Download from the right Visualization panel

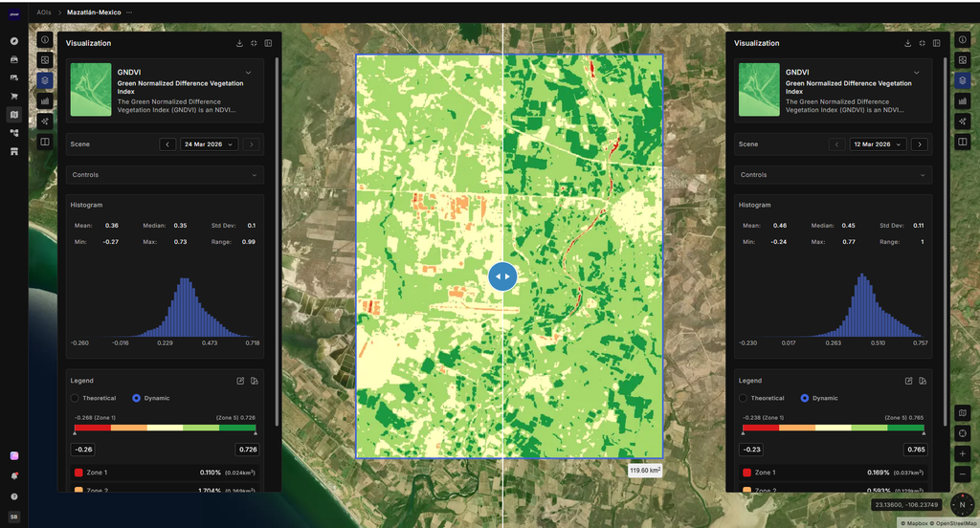(907, 43)
